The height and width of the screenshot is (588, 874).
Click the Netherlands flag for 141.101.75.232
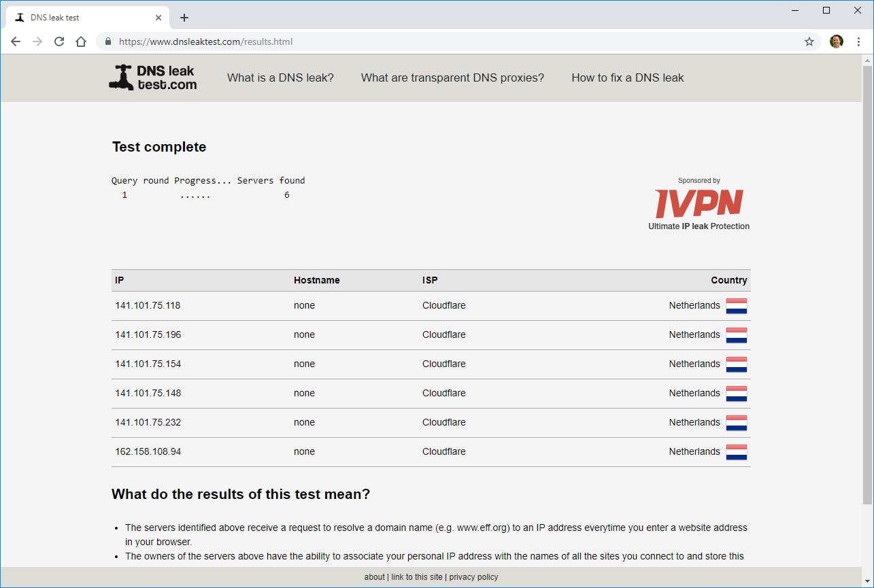(737, 423)
